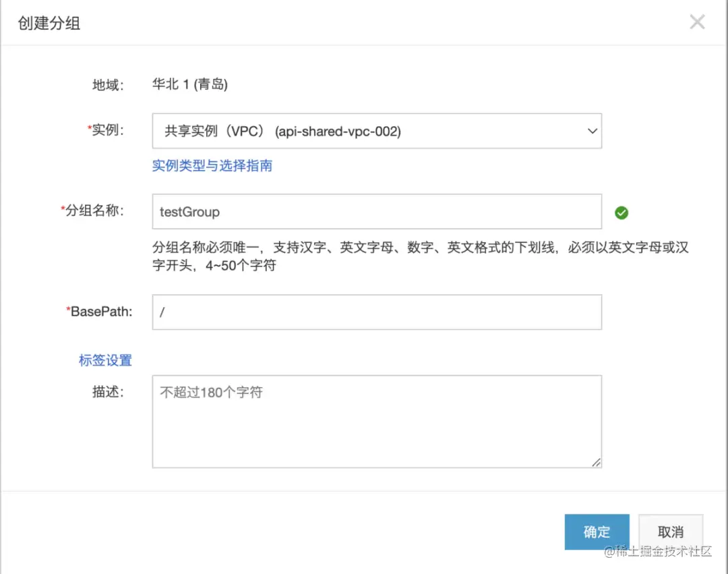Close the 创建分组 dialog
This screenshot has height=574, width=728.
[697, 22]
